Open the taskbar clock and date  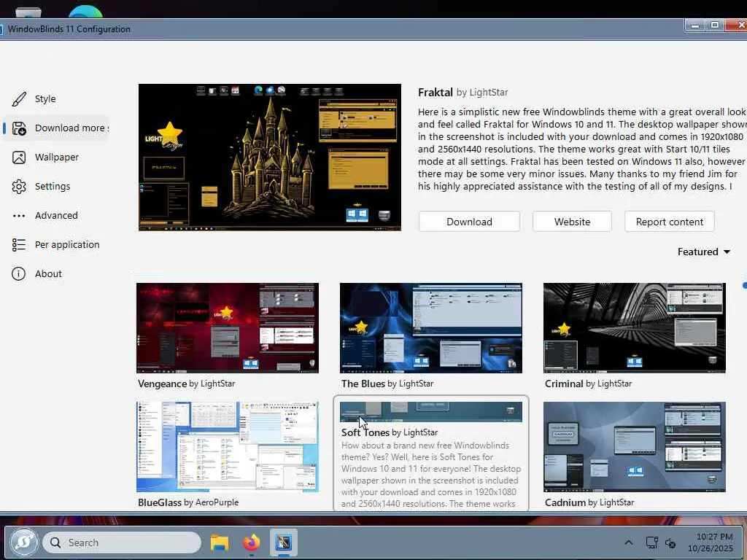click(712, 542)
